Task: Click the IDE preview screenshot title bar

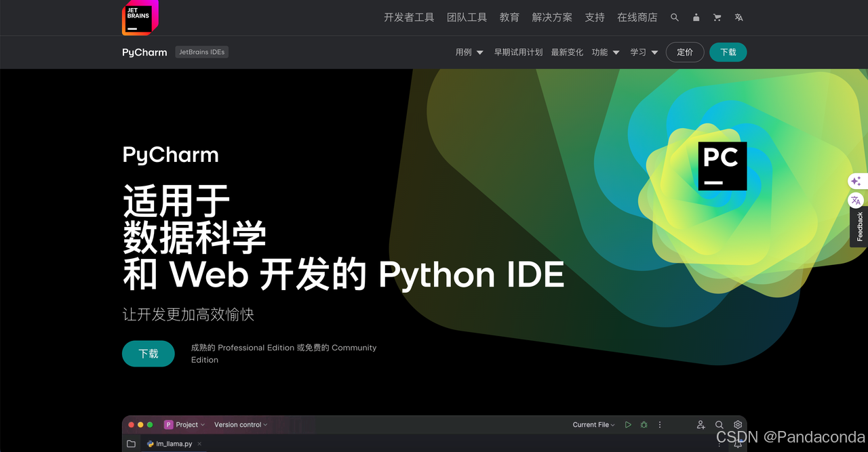Action: click(434, 425)
